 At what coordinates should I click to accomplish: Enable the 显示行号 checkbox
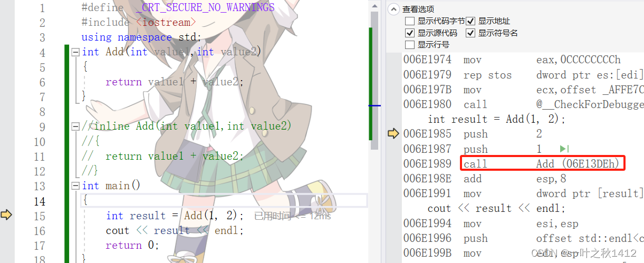409,45
